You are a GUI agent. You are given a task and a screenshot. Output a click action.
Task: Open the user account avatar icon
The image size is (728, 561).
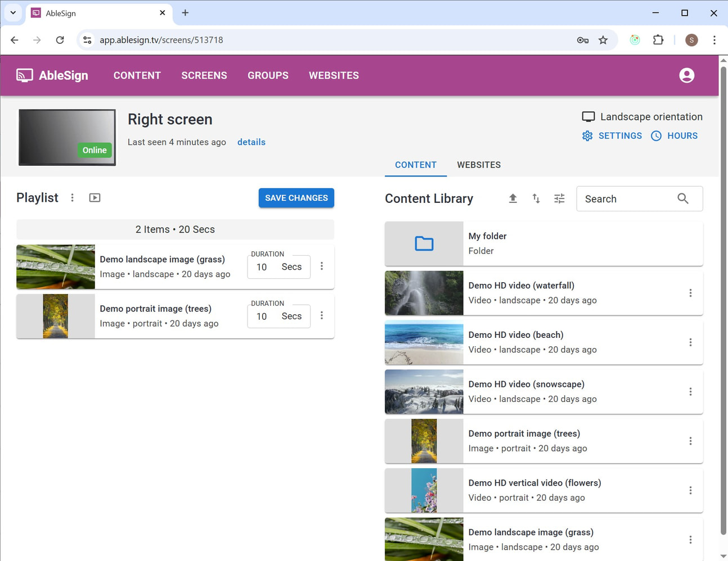(x=686, y=75)
